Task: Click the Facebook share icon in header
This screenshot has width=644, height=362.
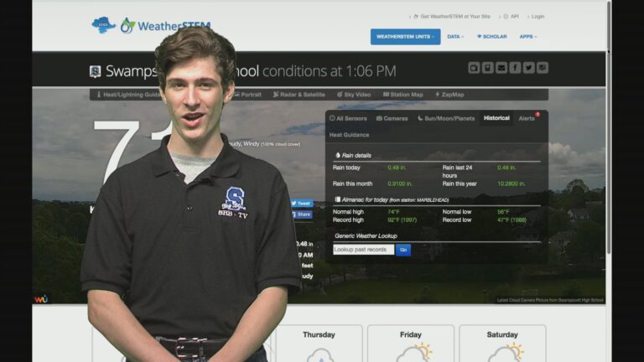Action: coord(515,68)
